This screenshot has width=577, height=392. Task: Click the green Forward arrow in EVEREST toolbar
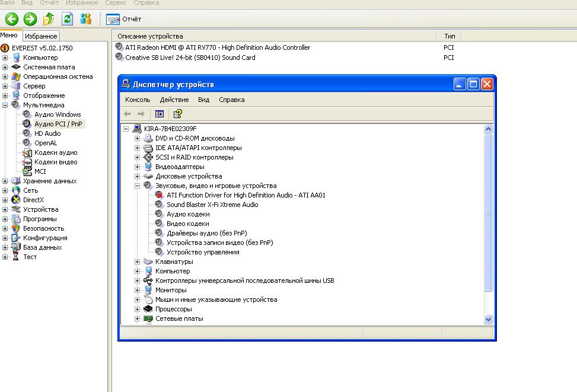click(30, 19)
